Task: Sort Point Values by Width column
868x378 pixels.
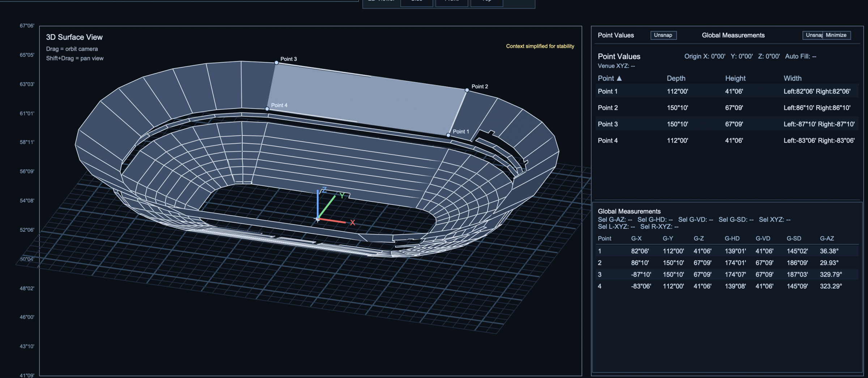Action: tap(792, 78)
